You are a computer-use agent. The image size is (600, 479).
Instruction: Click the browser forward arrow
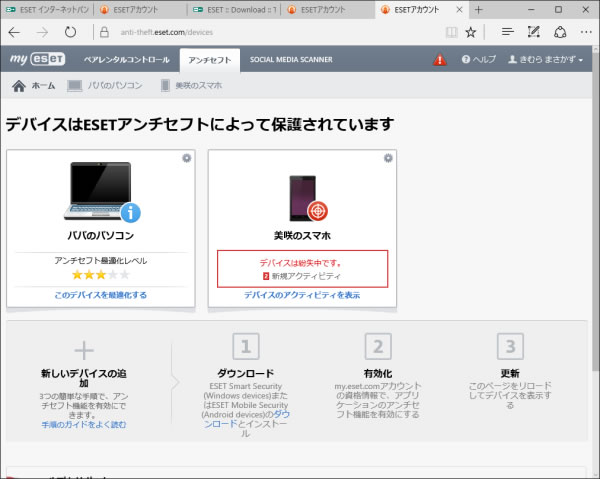(x=42, y=32)
